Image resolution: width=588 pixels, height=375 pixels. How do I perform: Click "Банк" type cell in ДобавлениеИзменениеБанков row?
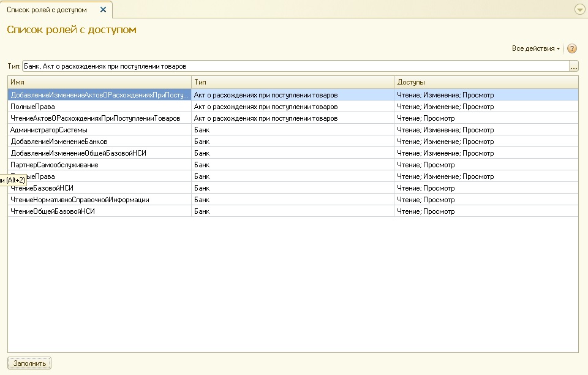click(x=293, y=142)
